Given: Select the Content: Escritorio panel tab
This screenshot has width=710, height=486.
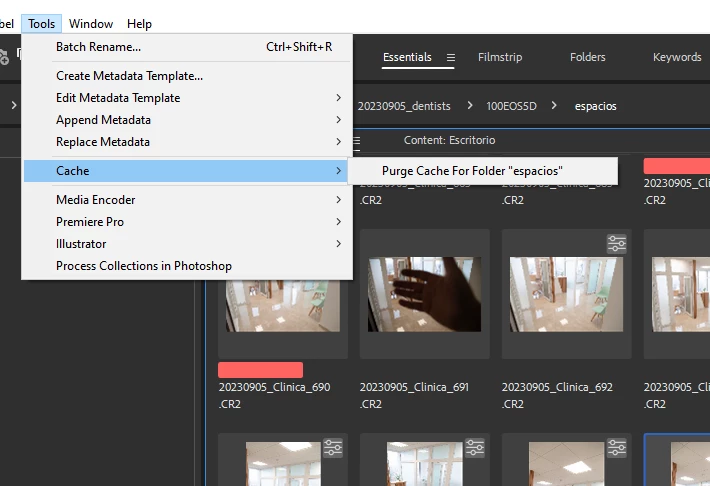Looking at the screenshot, I should [x=449, y=140].
